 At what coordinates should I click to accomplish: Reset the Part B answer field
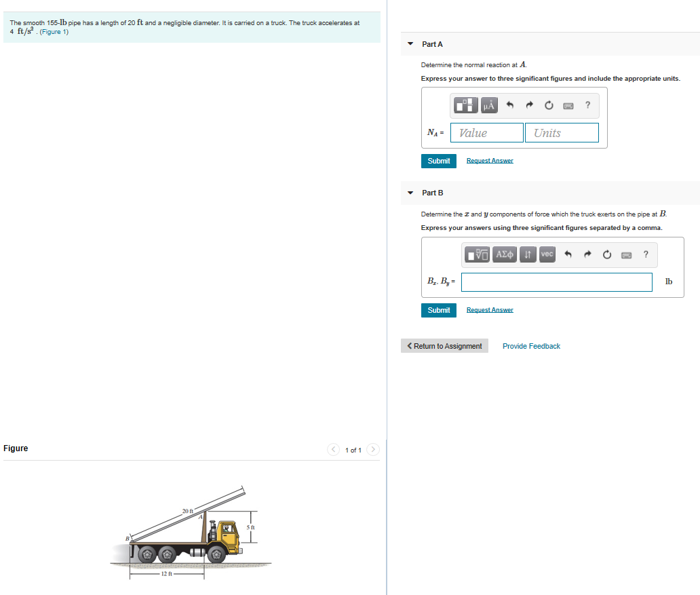(x=606, y=254)
